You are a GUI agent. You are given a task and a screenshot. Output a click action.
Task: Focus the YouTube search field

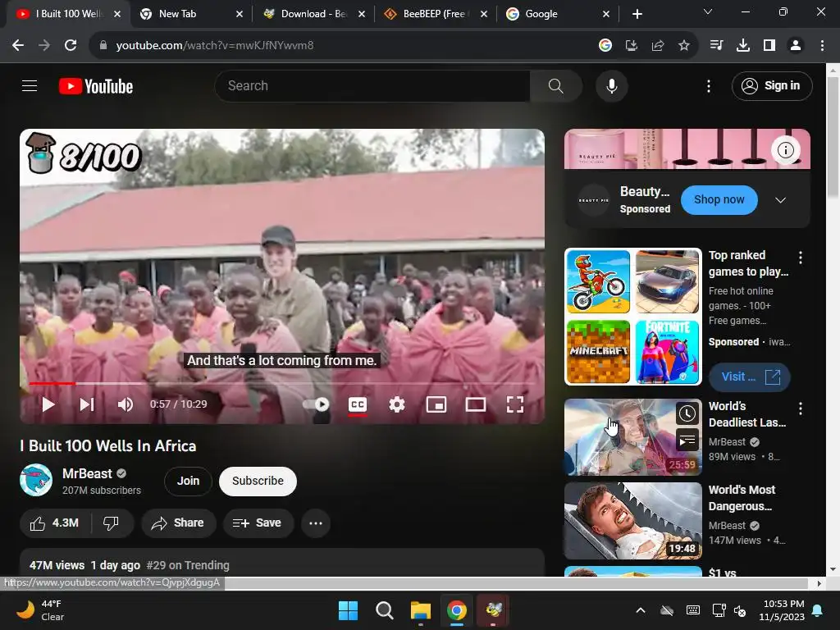tap(372, 85)
